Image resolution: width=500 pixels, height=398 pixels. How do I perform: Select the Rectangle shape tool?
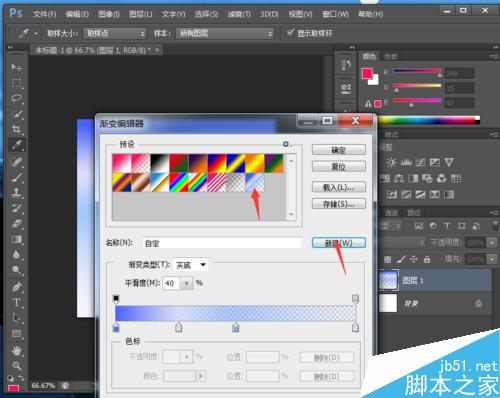tap(16, 333)
